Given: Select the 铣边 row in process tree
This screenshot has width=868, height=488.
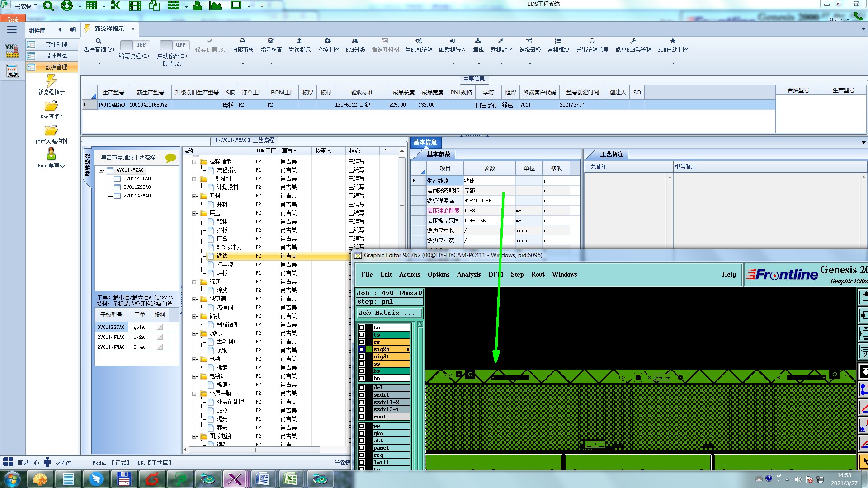Looking at the screenshot, I should 222,256.
